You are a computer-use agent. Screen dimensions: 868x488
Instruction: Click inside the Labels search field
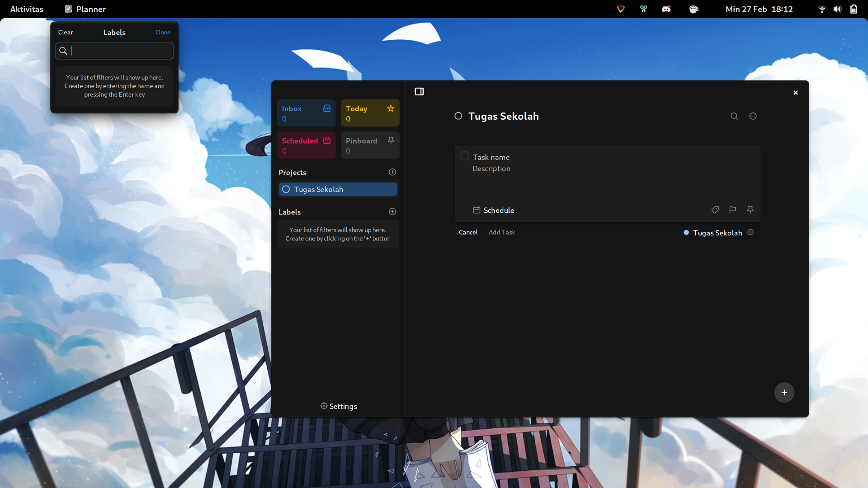(114, 51)
